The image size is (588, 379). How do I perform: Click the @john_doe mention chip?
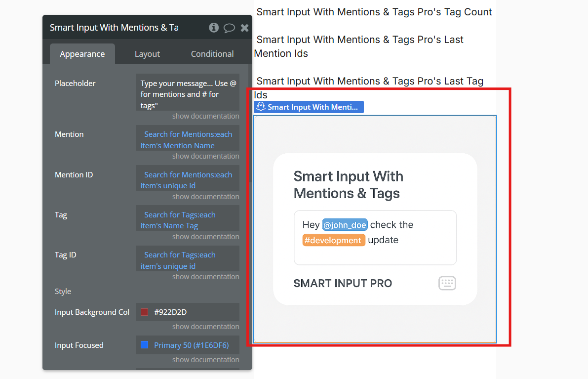[x=345, y=225]
